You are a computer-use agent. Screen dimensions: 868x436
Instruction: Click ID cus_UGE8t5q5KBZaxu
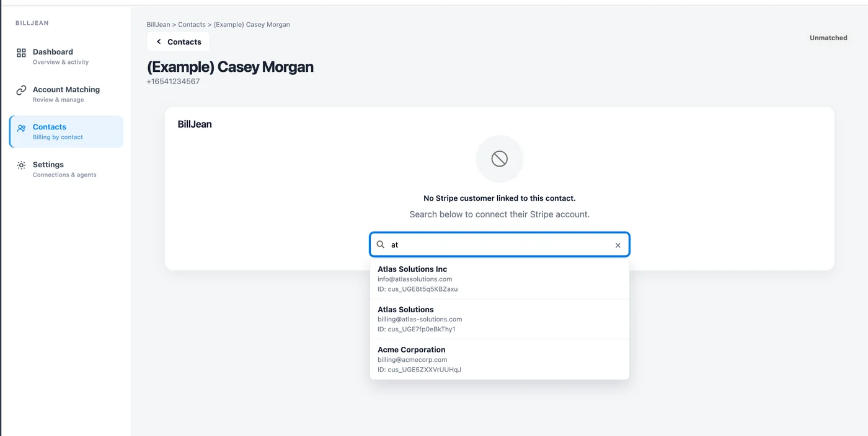pos(418,289)
